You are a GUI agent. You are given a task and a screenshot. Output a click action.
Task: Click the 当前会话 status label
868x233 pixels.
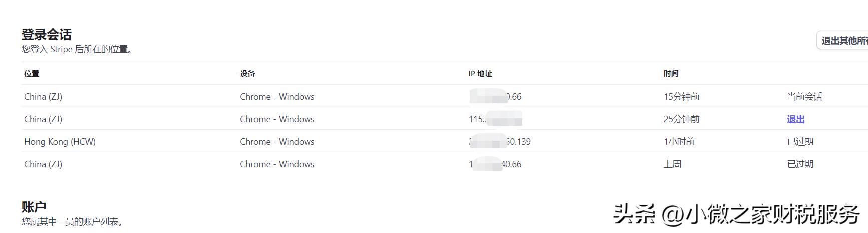804,97
